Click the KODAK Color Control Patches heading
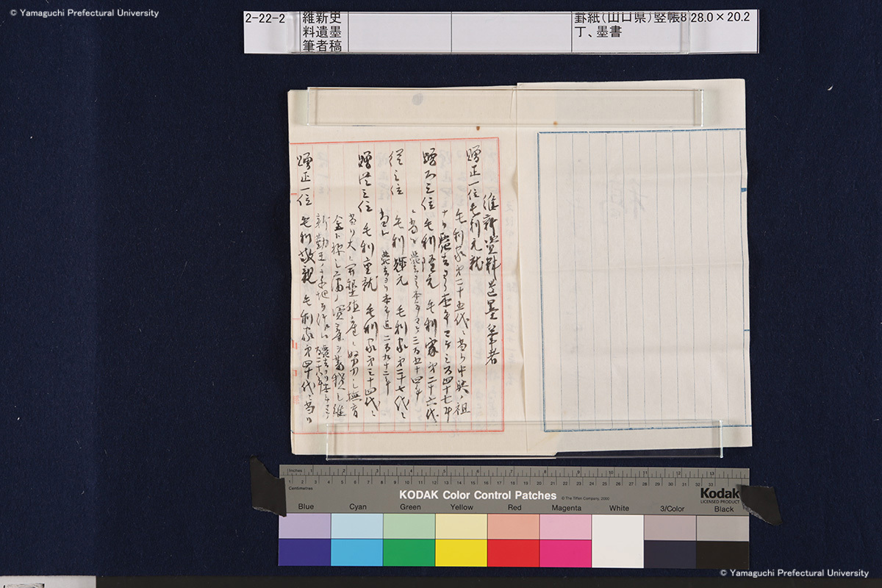Image resolution: width=882 pixels, height=588 pixels. click(x=477, y=495)
